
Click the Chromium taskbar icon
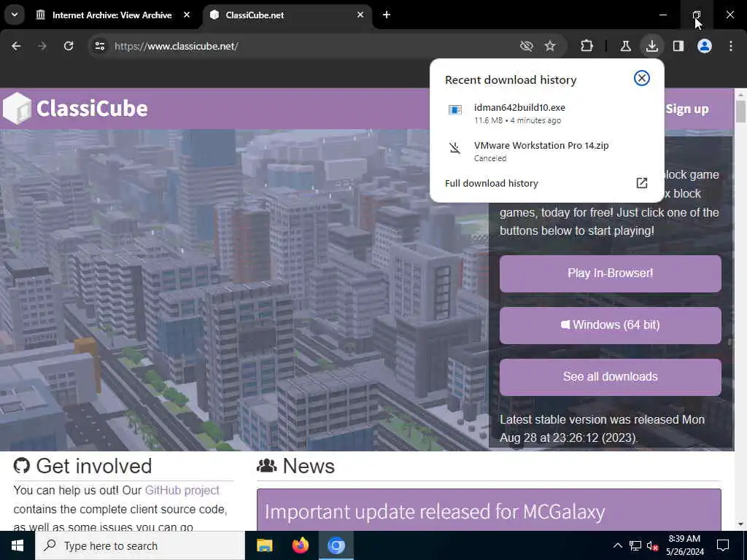click(336, 545)
